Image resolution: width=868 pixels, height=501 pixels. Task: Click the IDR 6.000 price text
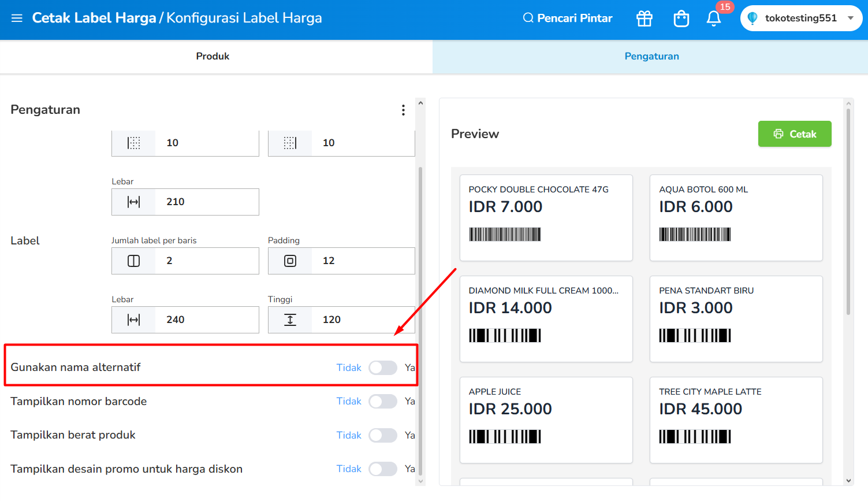point(696,207)
